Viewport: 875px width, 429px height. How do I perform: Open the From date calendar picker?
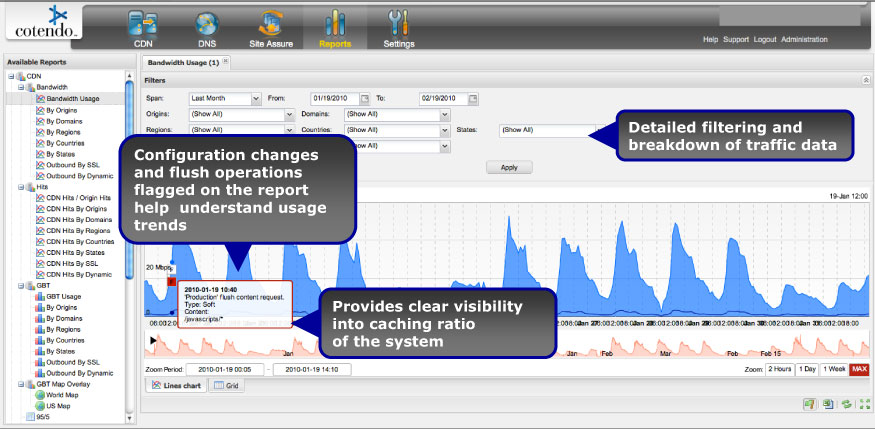tap(365, 99)
